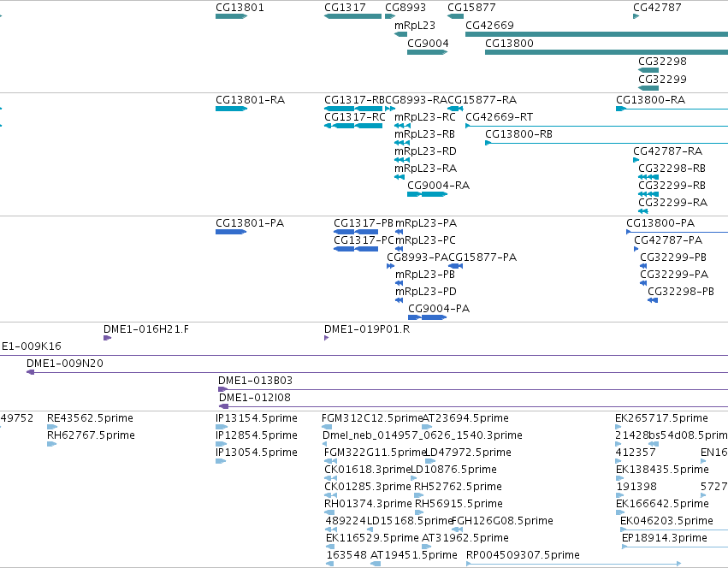
Task: Click the CG42669 gene span
Action: pyautogui.click(x=596, y=34)
